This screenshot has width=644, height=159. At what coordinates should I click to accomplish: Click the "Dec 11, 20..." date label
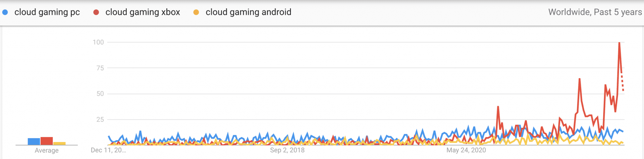click(108, 150)
